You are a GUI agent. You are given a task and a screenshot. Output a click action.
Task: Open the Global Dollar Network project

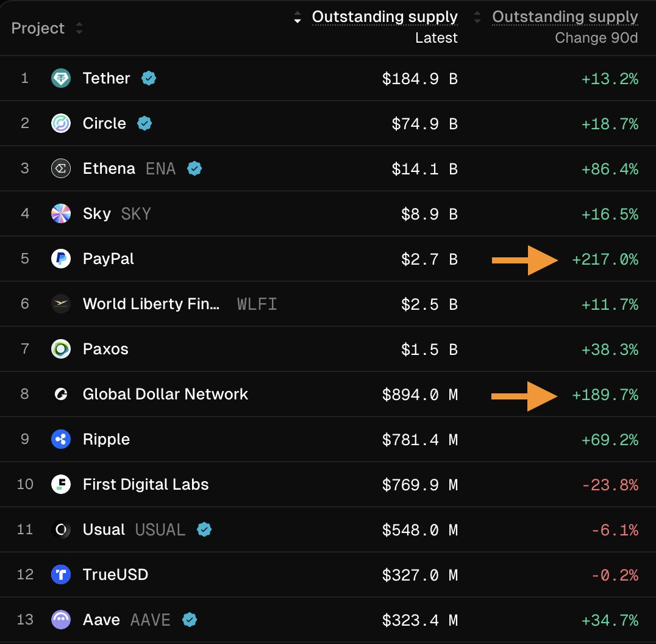pos(165,395)
